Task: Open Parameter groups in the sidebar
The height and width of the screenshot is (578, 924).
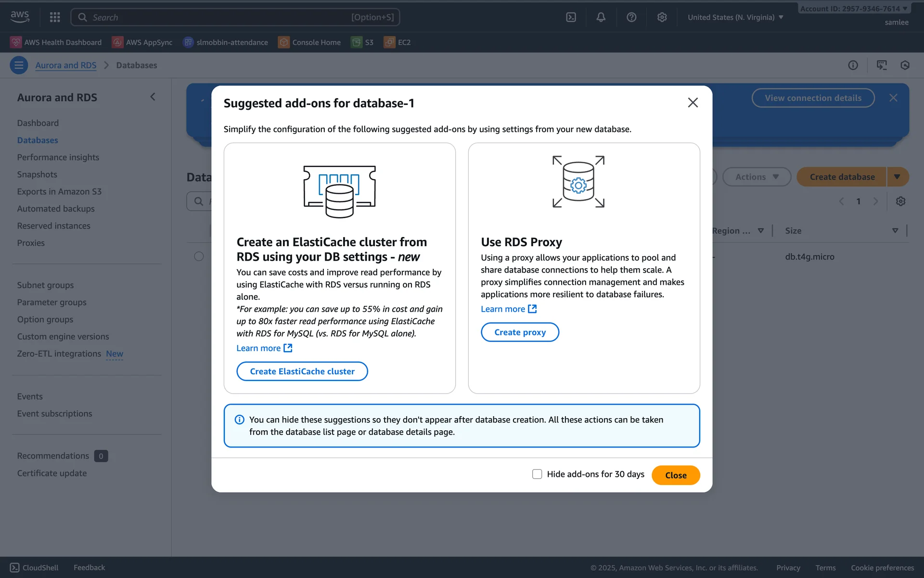Action: [x=51, y=302]
